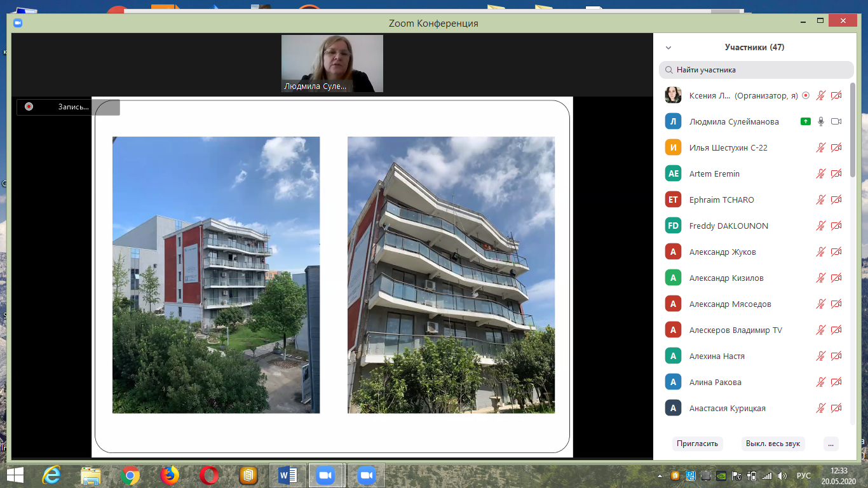
Task: Click the camera-off icon for Илья Шестухин С-22
Action: pos(836,147)
